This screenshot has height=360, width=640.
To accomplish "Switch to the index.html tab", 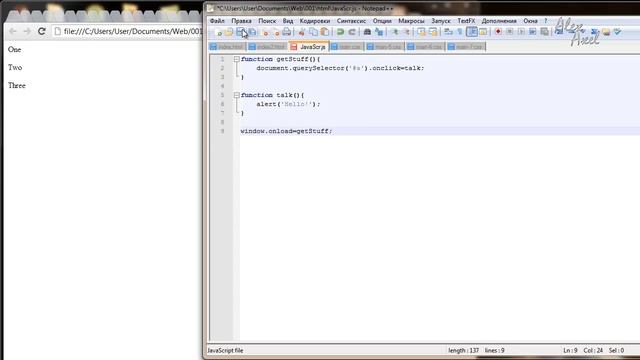I will coord(227,47).
